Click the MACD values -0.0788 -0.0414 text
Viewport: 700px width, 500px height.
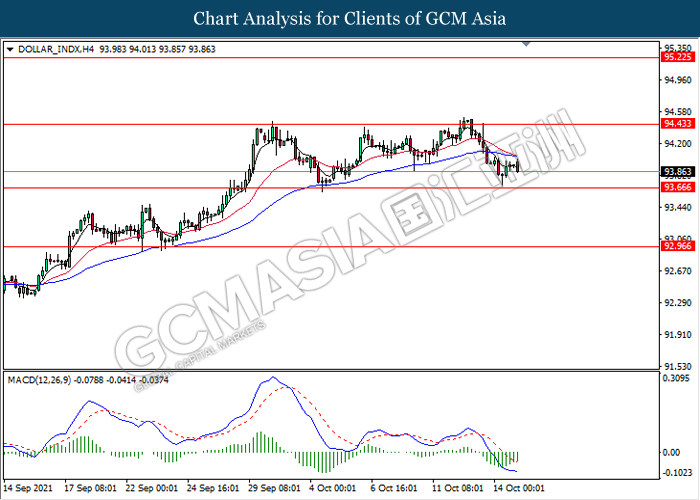[x=105, y=380]
